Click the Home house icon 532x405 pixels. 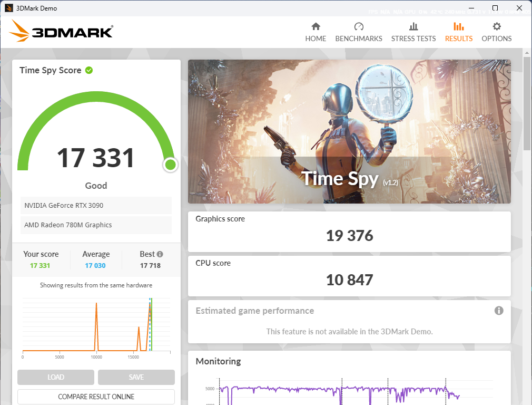pyautogui.click(x=316, y=26)
